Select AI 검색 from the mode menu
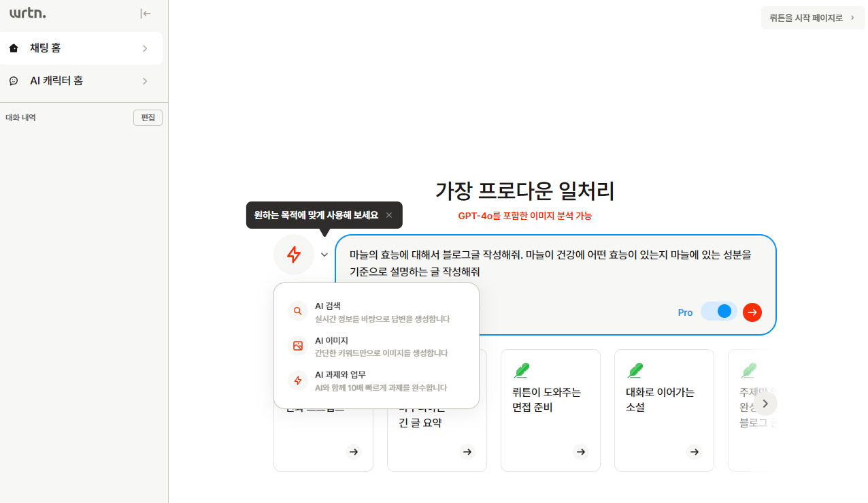868x503 pixels. point(376,312)
